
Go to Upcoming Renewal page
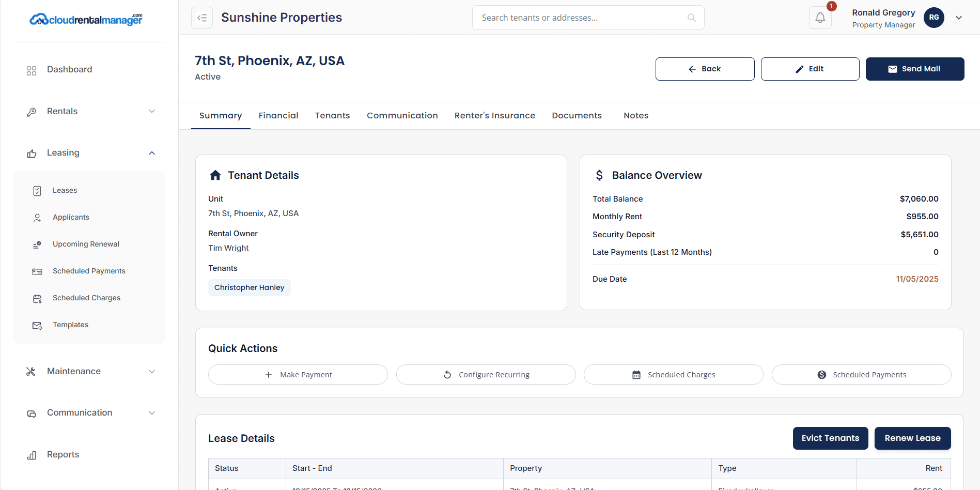tap(86, 244)
